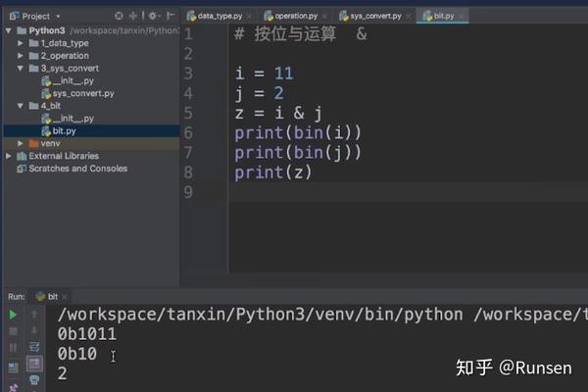Click the stop button in Run panel

[13, 331]
